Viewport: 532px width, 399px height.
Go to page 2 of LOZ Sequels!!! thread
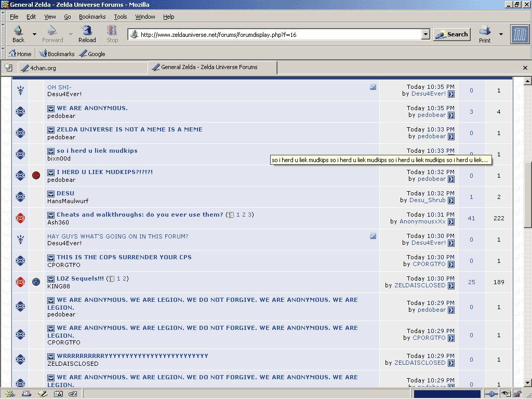tap(125, 278)
